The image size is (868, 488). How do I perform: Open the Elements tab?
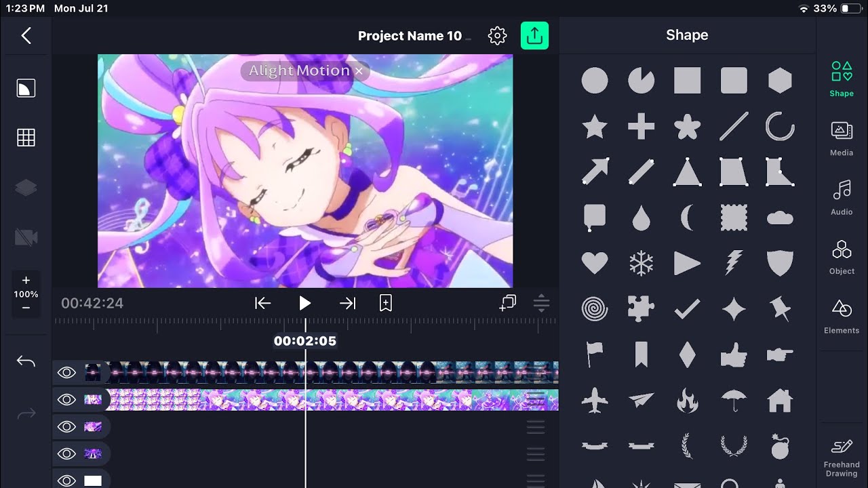coord(842,317)
